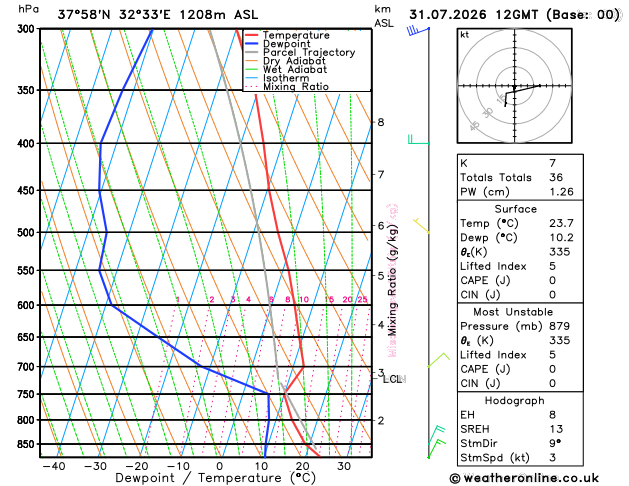Click the Pressure (mb) value 879

(559, 326)
